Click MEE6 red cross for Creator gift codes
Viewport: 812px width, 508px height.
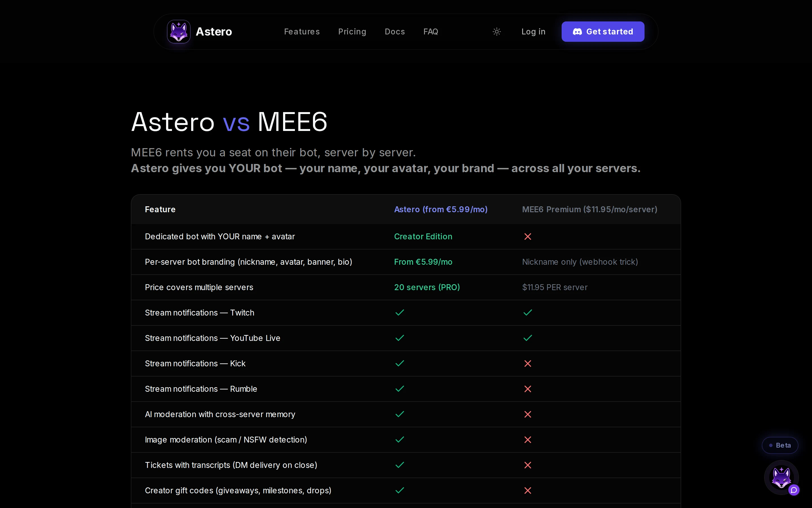coord(528,491)
